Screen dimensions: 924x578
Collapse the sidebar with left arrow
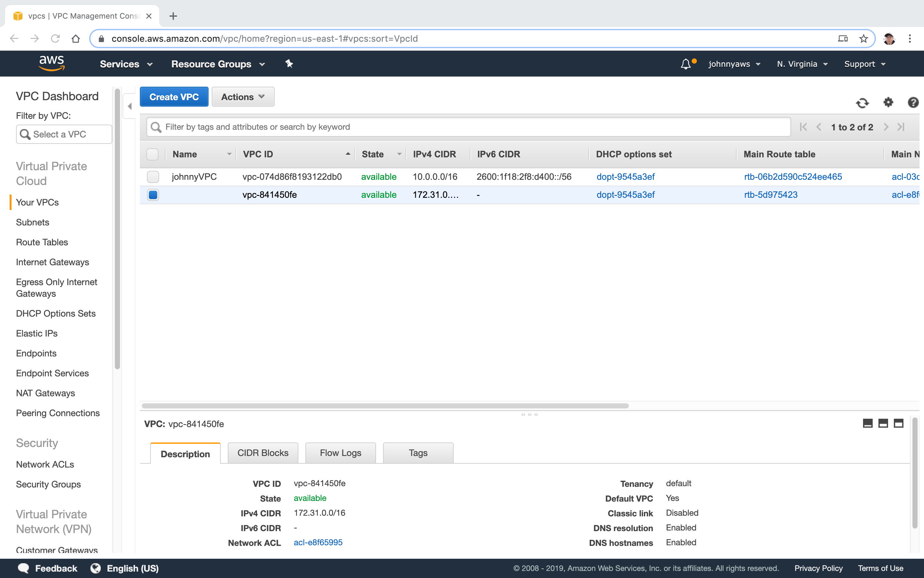pyautogui.click(x=130, y=106)
